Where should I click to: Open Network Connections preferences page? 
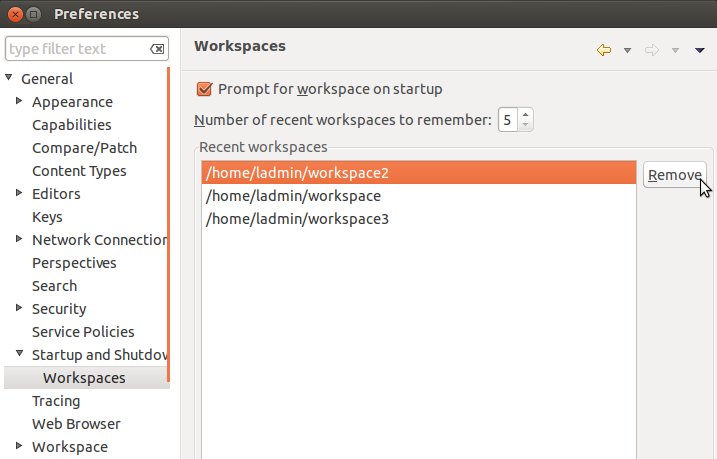click(x=99, y=240)
